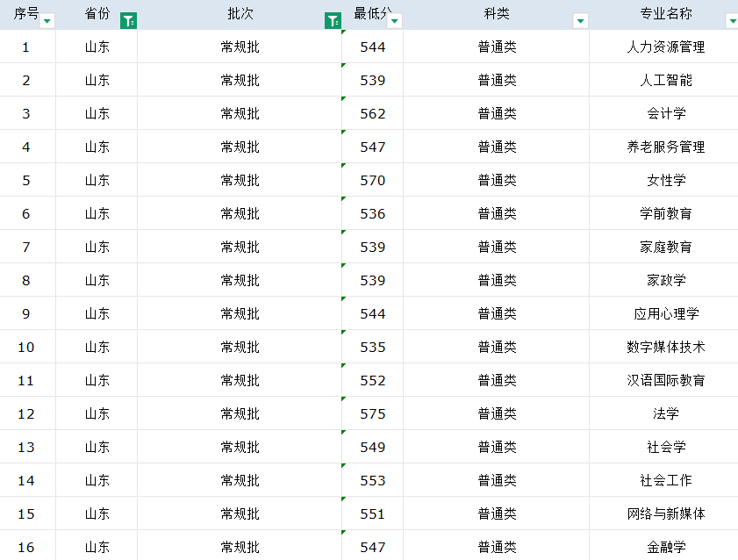Select score 570 for 女性学
The width and height of the screenshot is (738, 560).
point(372,180)
